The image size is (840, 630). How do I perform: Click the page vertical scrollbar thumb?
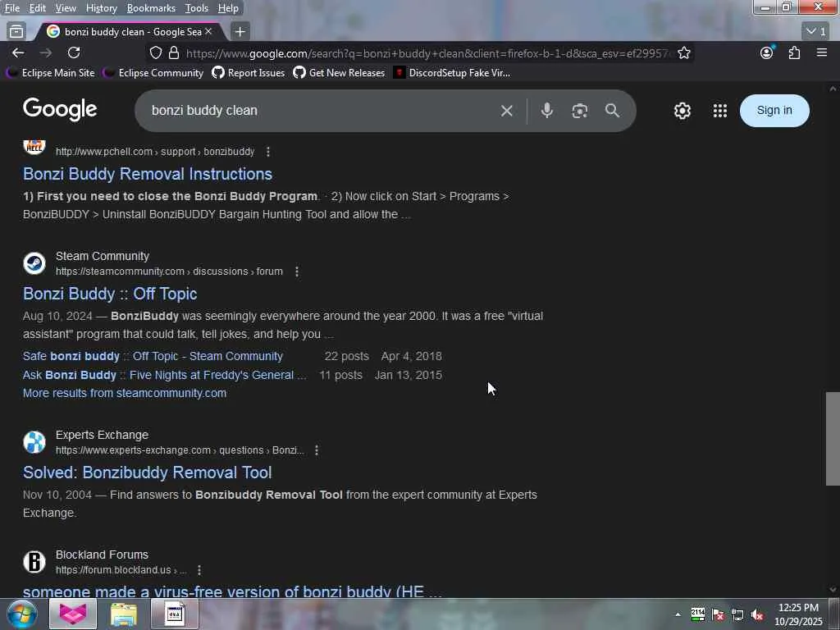tap(833, 439)
